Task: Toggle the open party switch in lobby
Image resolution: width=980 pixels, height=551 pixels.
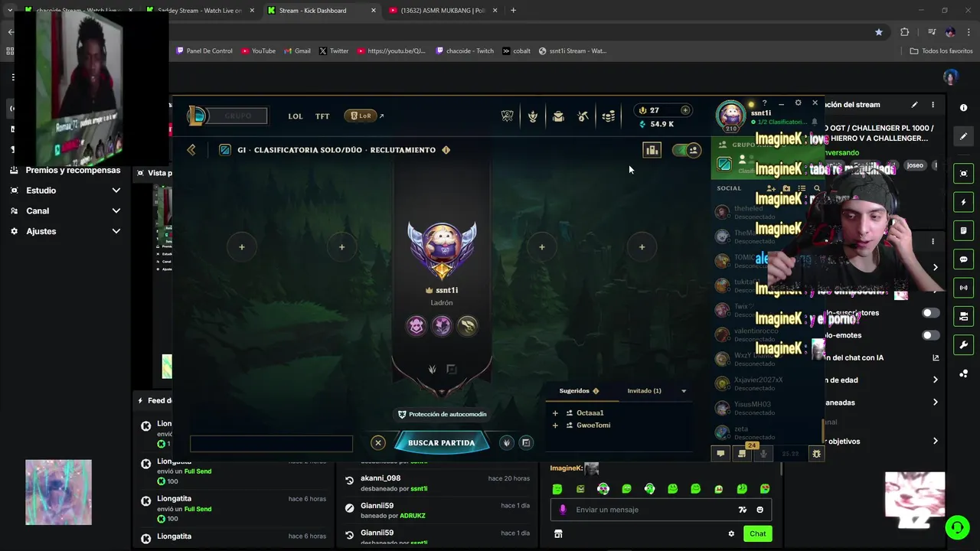Action: [686, 150]
